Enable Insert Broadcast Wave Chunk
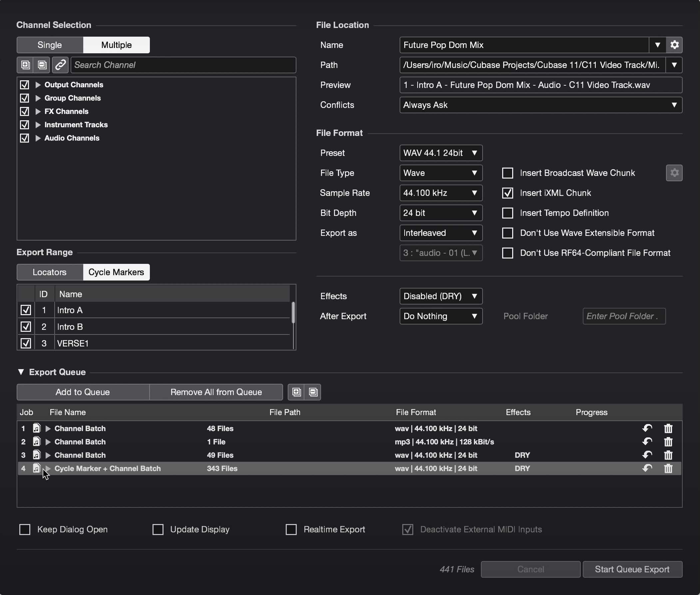 [508, 173]
